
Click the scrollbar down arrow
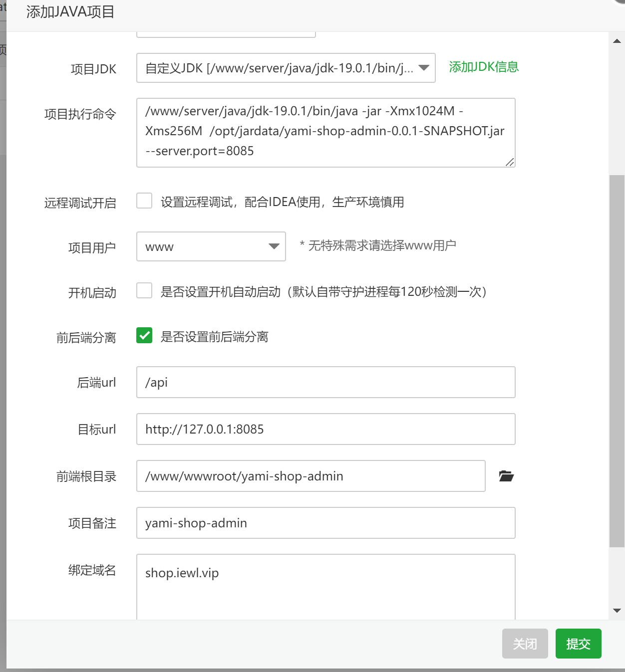[x=617, y=611]
